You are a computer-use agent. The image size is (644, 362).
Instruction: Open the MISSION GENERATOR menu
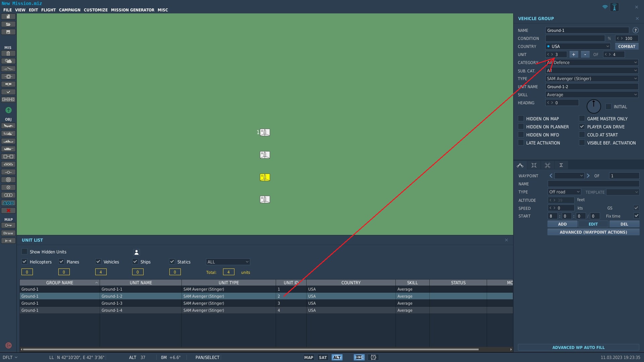(x=132, y=10)
